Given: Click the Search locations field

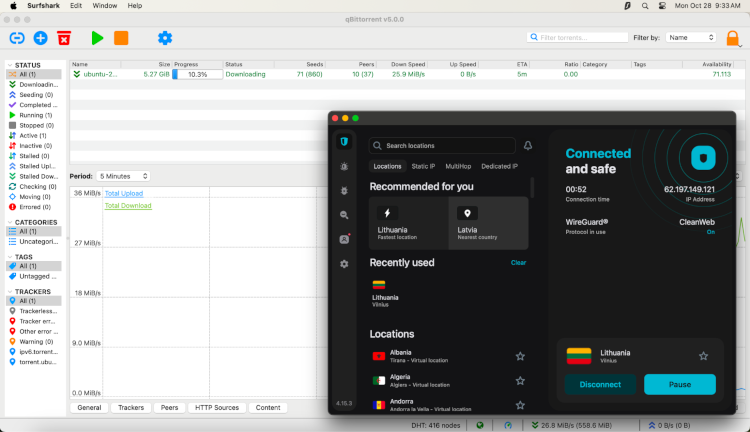Looking at the screenshot, I should (442, 145).
